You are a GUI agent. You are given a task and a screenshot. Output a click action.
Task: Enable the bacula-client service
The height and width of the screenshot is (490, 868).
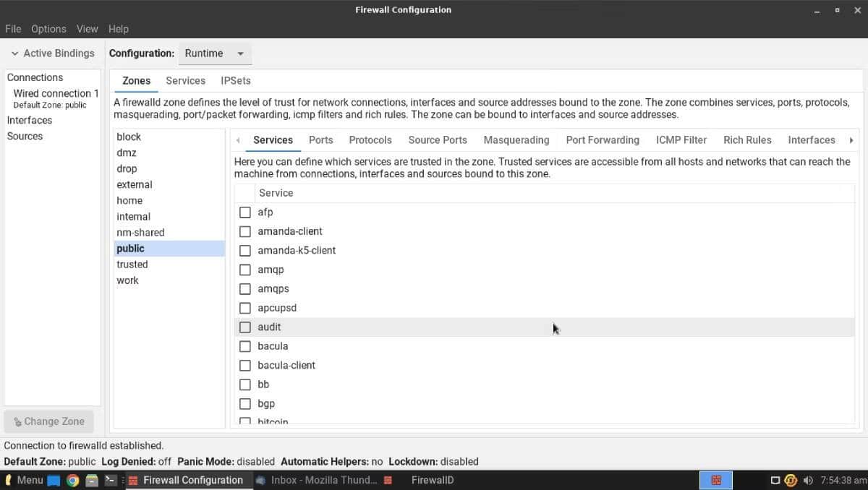click(245, 365)
